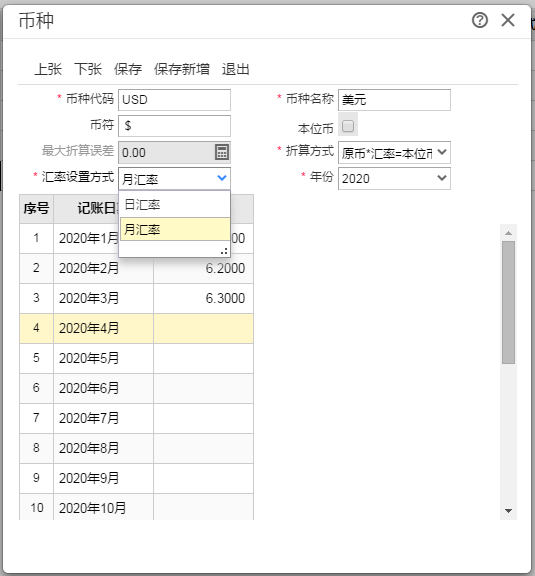The image size is (535, 576).
Task: Click the 币种代码 input field with USD
Action: (175, 100)
